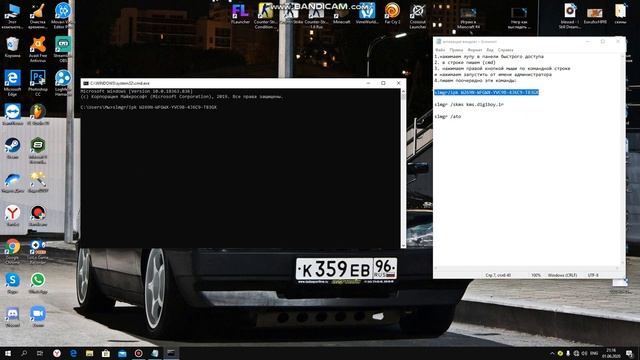Open Справка menu in Notepad
The width and height of the screenshot is (640, 360).
pos(505,50)
